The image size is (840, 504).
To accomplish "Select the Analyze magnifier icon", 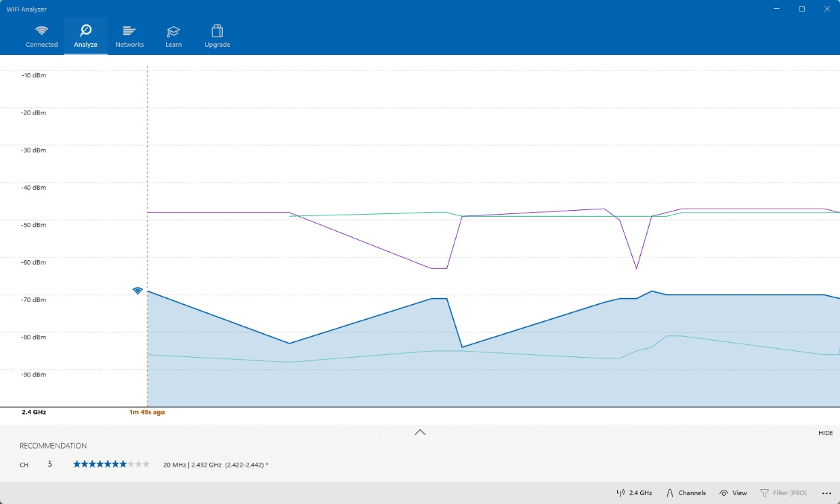I will click(85, 30).
